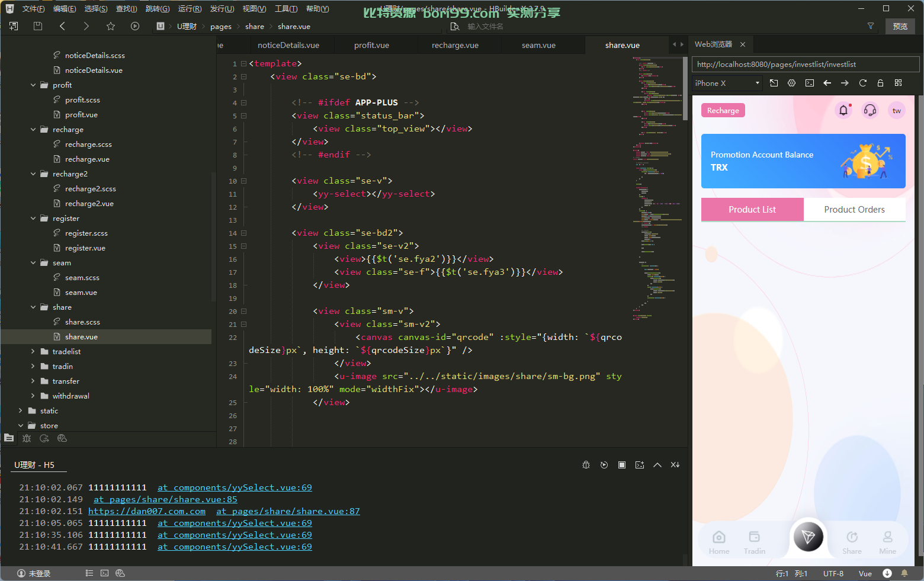924x581 pixels.
Task: Open recharge2.vue in the project tree
Action: coord(89,204)
